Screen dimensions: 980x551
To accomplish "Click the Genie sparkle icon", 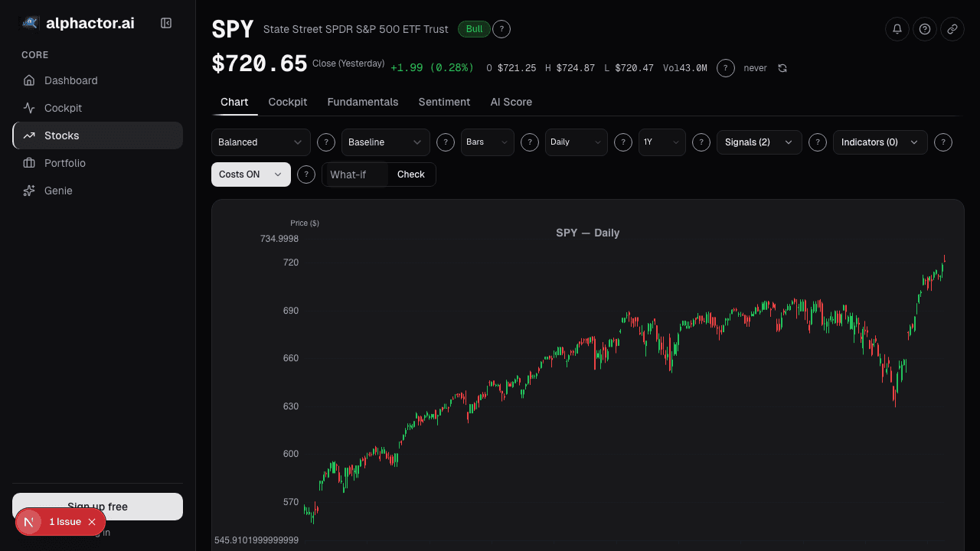I will pyautogui.click(x=29, y=191).
